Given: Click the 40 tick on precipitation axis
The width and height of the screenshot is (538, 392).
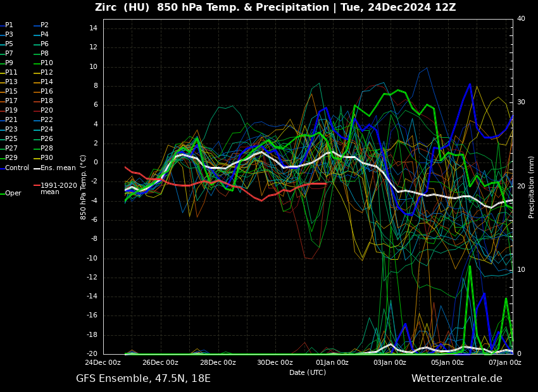Looking at the screenshot, I should [x=521, y=19].
